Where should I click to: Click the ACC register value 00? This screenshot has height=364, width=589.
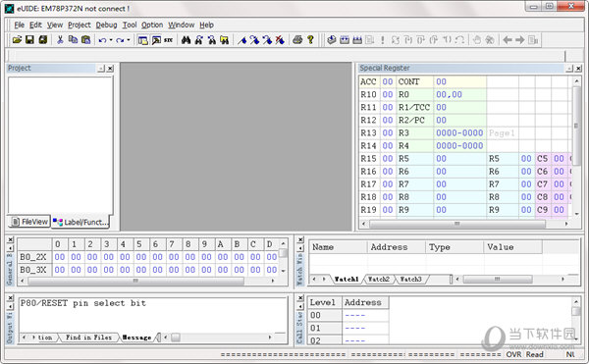coord(388,81)
